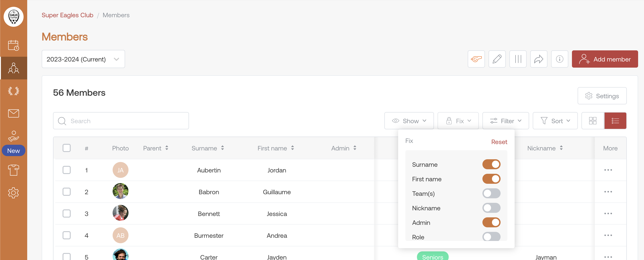Open the members group sidebar icon
The height and width of the screenshot is (260, 644).
[14, 68]
